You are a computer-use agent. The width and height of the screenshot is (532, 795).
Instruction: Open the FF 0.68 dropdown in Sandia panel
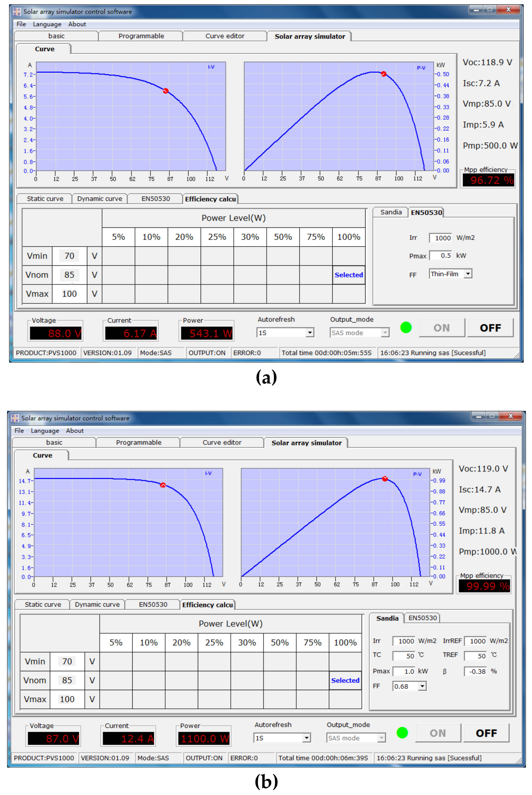(x=422, y=686)
